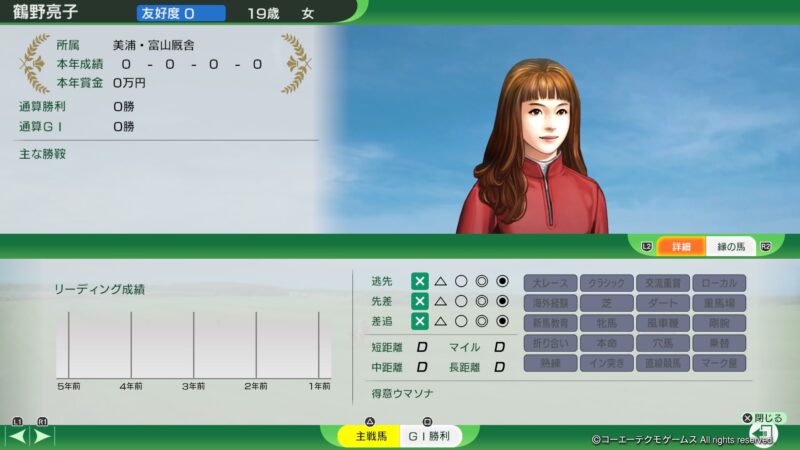This screenshot has width=800, height=450.
Task: Click the 交流重賞 skill badge
Action: click(x=663, y=283)
